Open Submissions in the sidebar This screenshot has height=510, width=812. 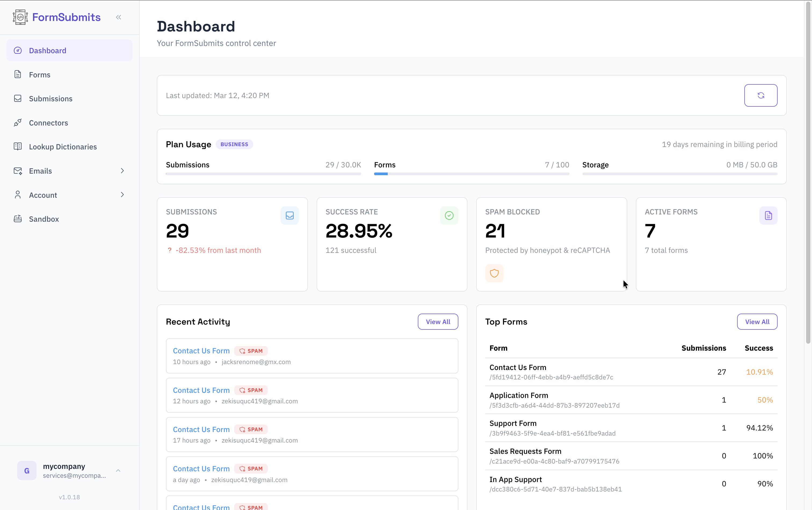point(50,99)
